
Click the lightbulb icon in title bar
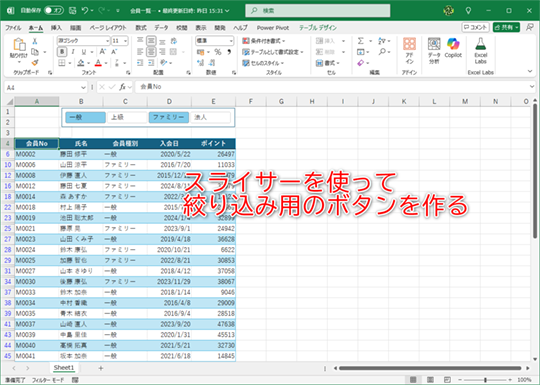468,11
